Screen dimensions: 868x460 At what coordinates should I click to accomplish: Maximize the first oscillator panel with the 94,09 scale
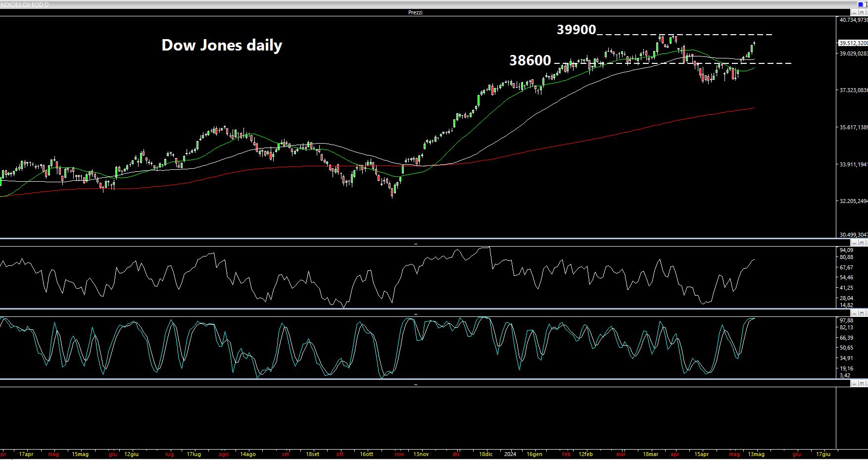862,243
